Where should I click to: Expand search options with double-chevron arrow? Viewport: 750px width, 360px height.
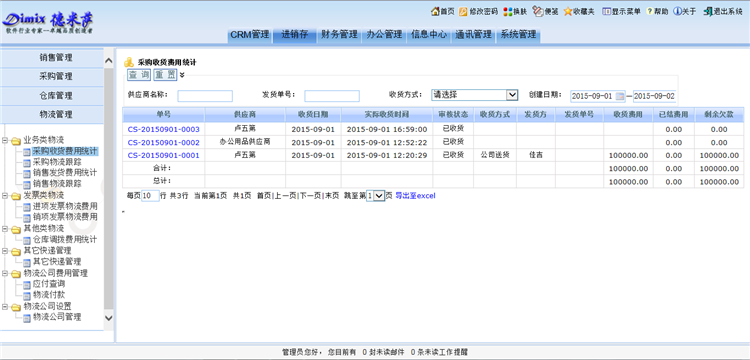tap(182, 75)
